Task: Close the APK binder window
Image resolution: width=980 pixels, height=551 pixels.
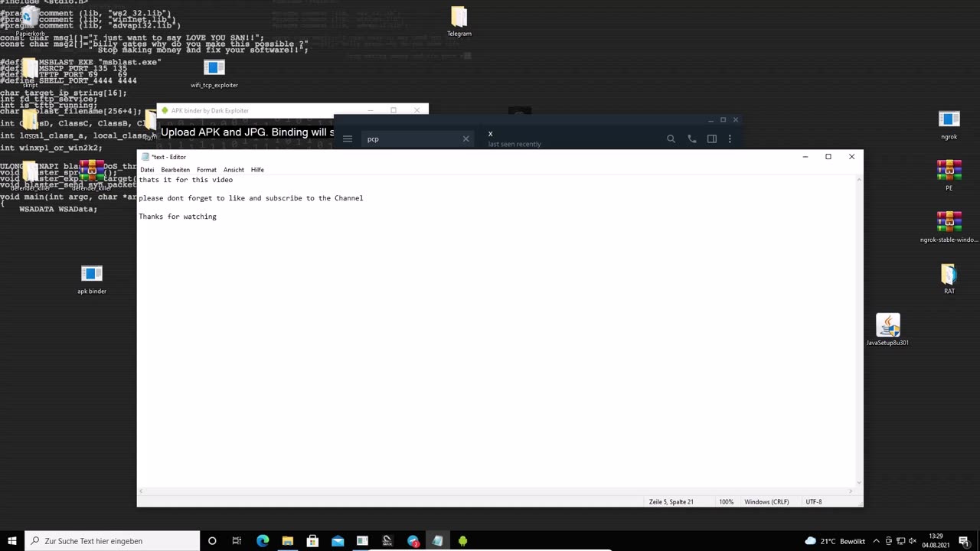Action: click(417, 110)
